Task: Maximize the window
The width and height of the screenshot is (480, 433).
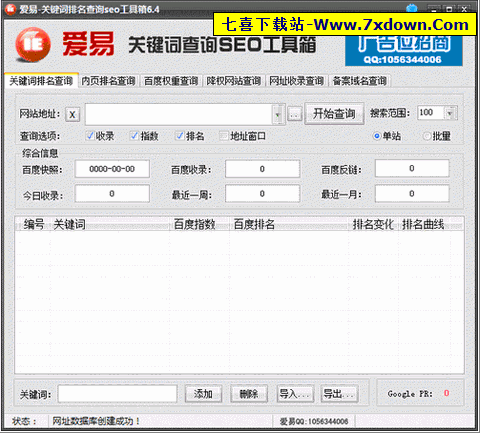Action: (x=449, y=10)
